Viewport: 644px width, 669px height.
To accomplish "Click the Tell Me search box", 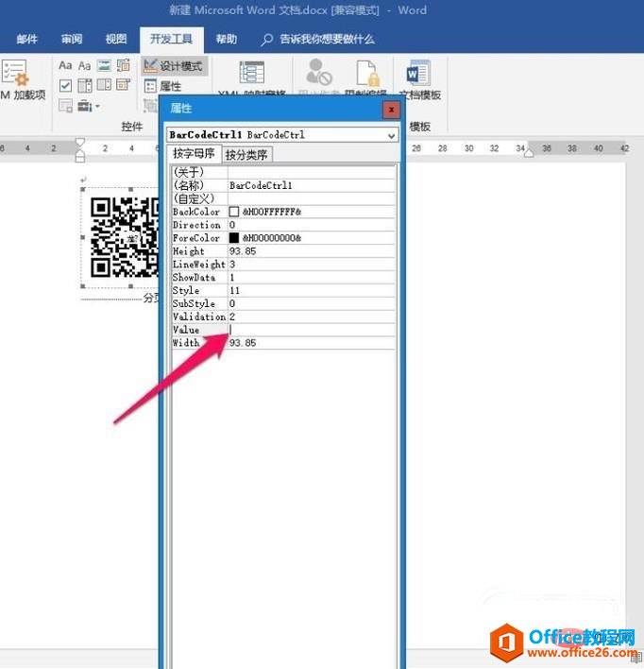I will (x=317, y=40).
